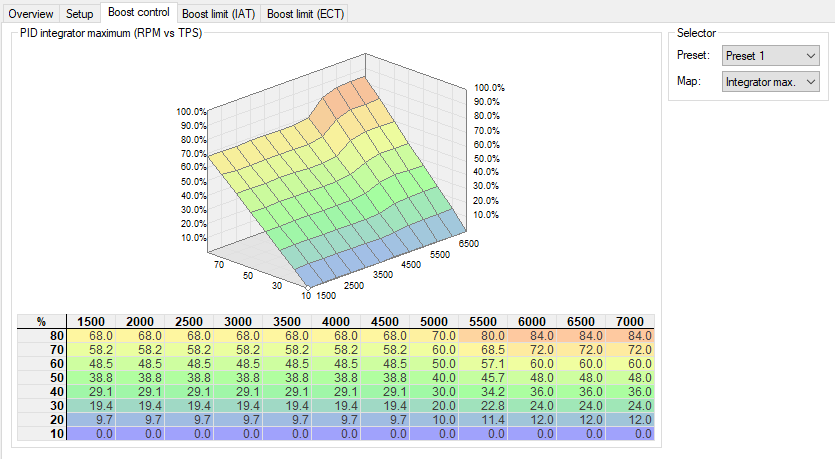The height and width of the screenshot is (459, 835).
Task: Select cell 80.0 at 5500 RPM, 80 TPS
Action: (483, 336)
